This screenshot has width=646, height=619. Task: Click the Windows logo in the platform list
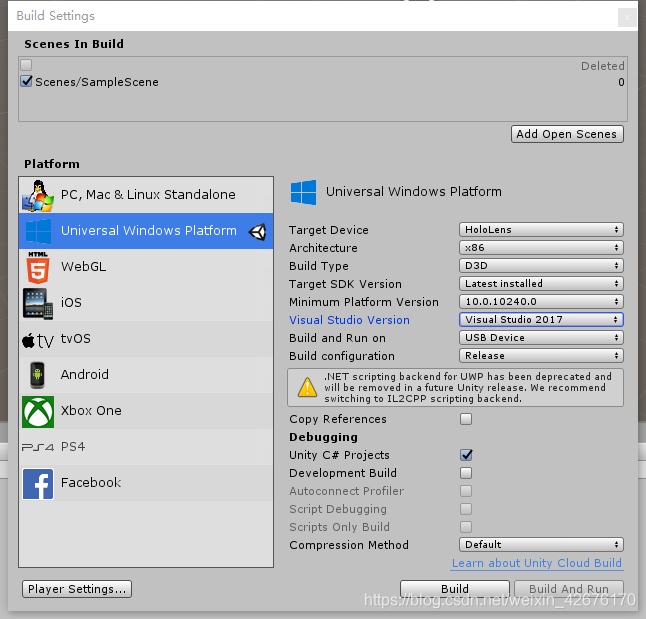[38, 231]
